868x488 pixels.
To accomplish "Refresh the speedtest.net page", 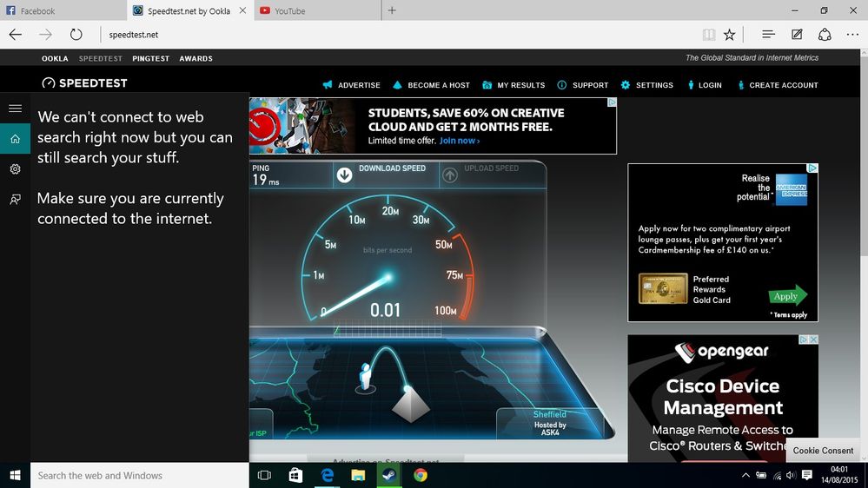I will [x=76, y=35].
